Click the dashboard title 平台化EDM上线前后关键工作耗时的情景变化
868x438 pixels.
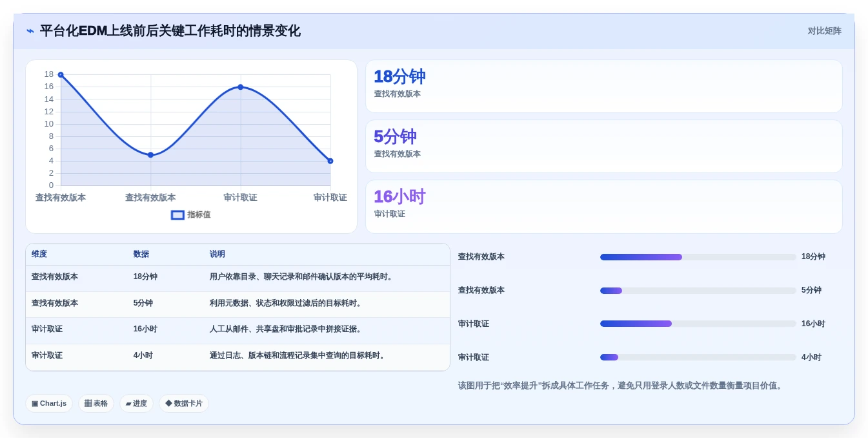170,31
